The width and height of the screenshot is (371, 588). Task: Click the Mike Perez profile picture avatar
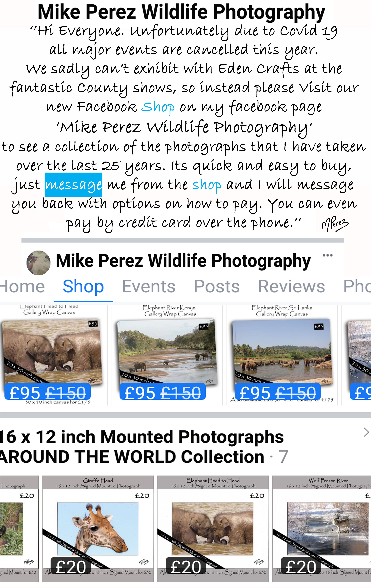tap(38, 263)
